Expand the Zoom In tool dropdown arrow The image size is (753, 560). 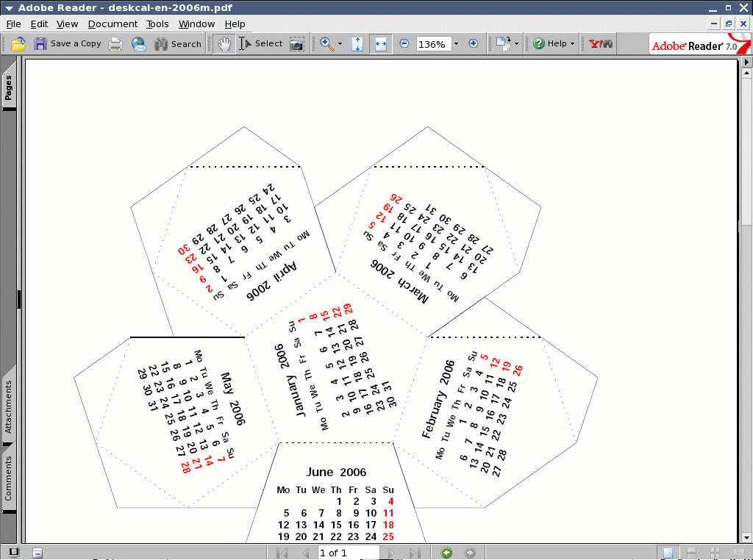[340, 44]
